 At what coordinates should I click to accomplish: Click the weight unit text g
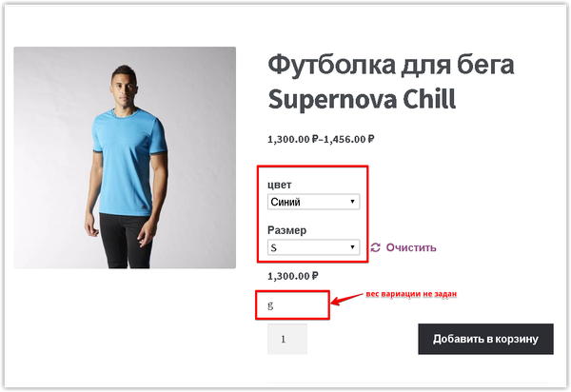[270, 305]
